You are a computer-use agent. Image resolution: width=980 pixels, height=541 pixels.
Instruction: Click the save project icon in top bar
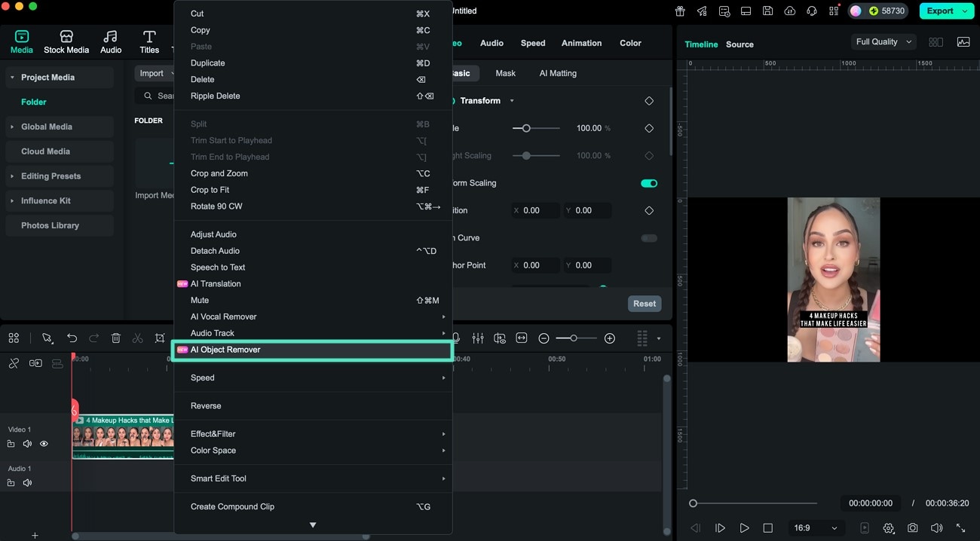coord(767,11)
